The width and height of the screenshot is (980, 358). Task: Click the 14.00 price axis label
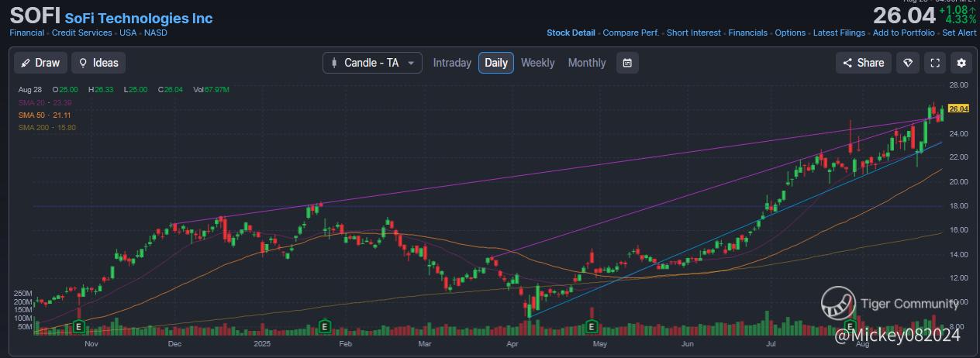pos(958,254)
